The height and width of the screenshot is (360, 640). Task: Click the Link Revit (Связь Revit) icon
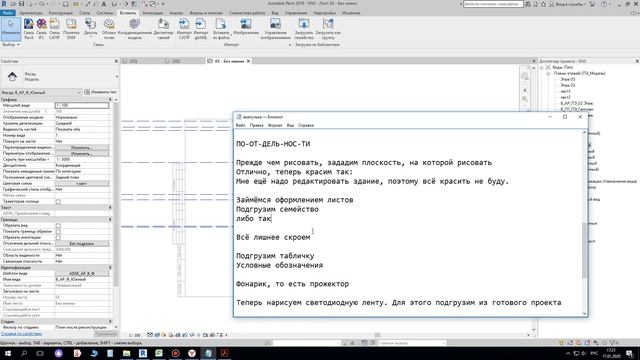pyautogui.click(x=29, y=29)
